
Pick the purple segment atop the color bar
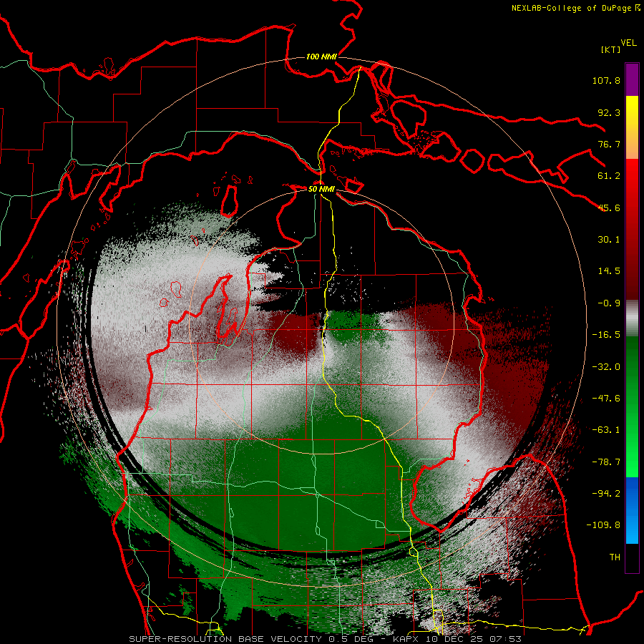[632, 79]
